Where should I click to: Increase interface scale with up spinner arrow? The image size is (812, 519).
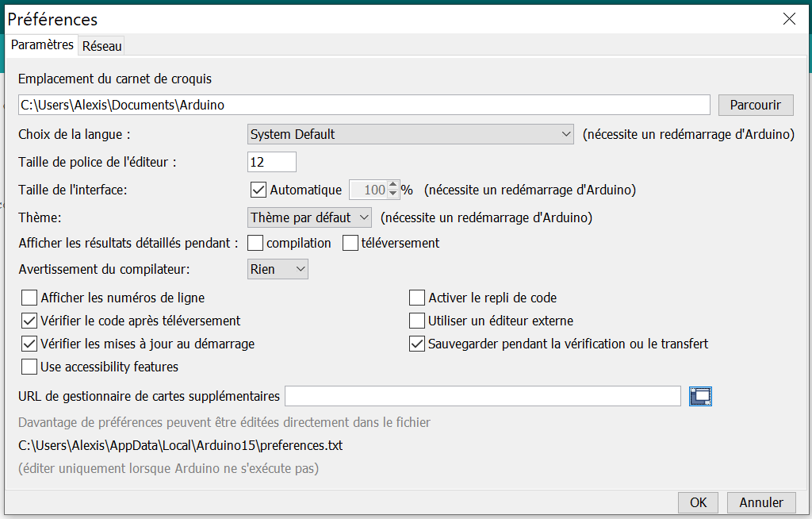tap(393, 185)
